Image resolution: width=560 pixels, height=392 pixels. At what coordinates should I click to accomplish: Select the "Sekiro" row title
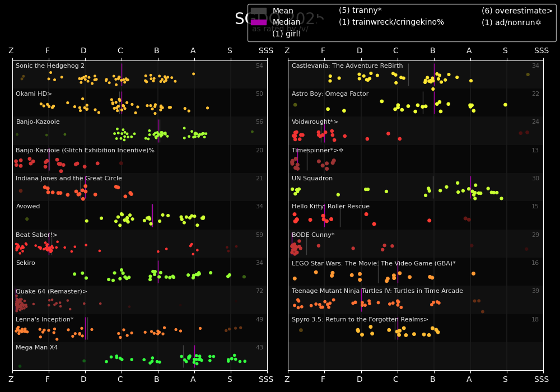coord(26,263)
